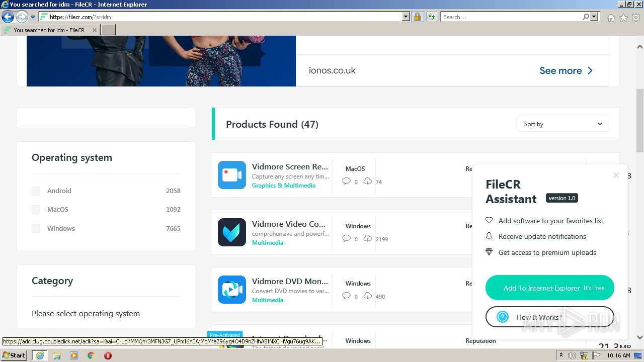Click the bell update notifications icon
Viewport: 644px width, 362px height.
(x=489, y=236)
